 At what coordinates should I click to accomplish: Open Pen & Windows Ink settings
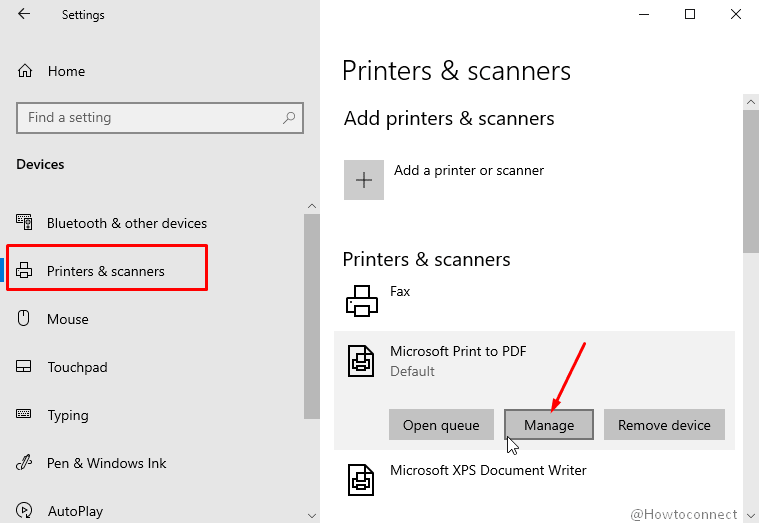[x=106, y=463]
